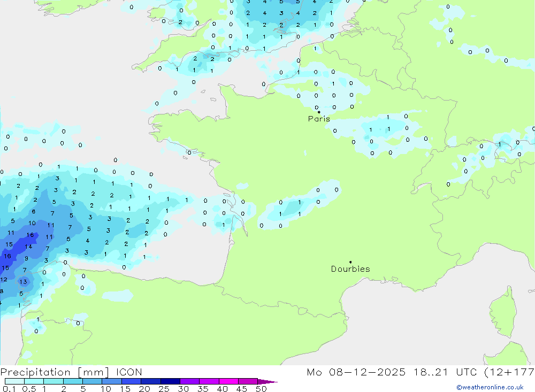This screenshot has width=535, height=392.
Task: Click the 'Precipitation [mm] ICON' title
Action: tap(71, 372)
